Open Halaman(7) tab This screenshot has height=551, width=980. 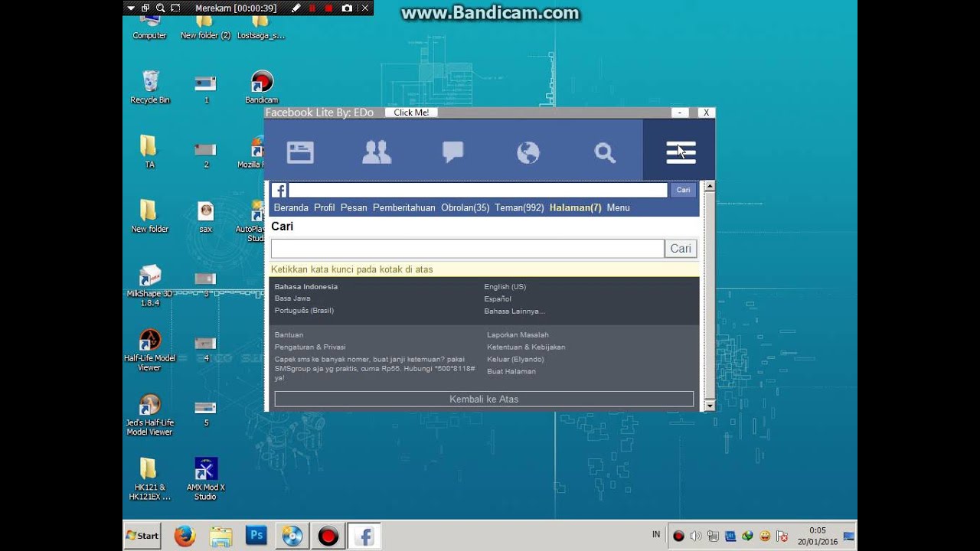pyautogui.click(x=576, y=207)
